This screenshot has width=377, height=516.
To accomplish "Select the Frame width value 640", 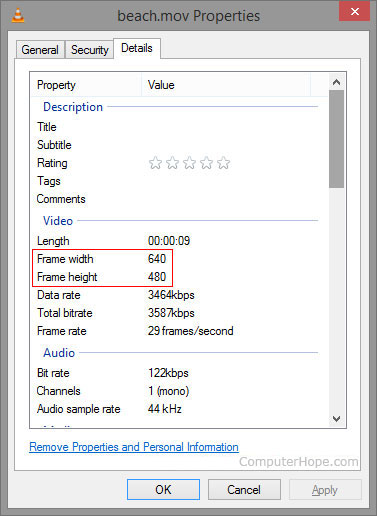I will [x=157, y=259].
